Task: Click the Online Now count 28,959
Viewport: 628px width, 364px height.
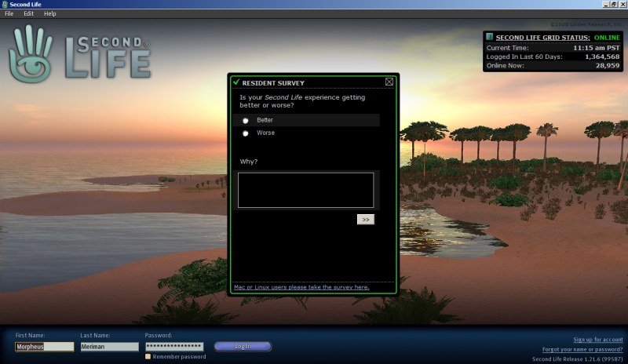Action: point(607,65)
